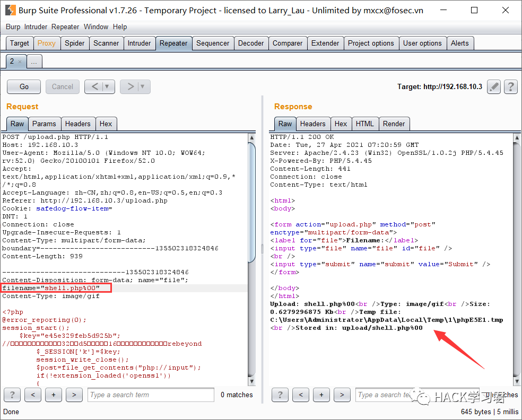This screenshot has height=420, width=522.
Task: Click the POST /upload.php request line
Action: (55, 137)
